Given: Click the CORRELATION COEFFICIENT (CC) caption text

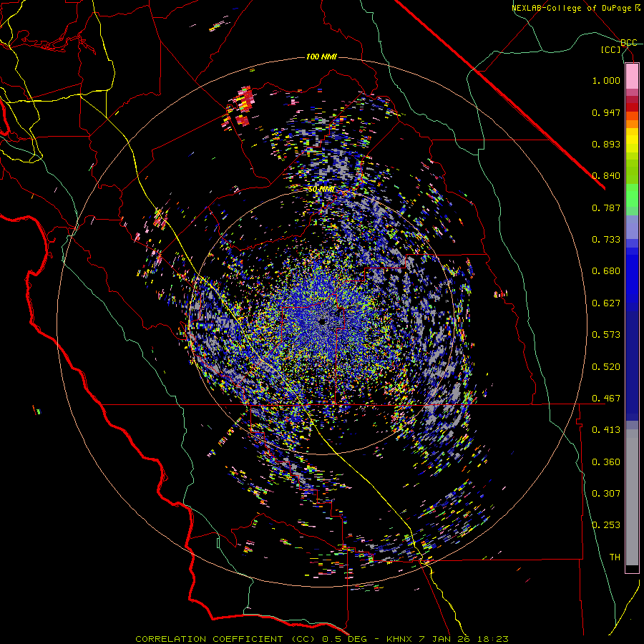Looking at the screenshot, I should (225, 639).
